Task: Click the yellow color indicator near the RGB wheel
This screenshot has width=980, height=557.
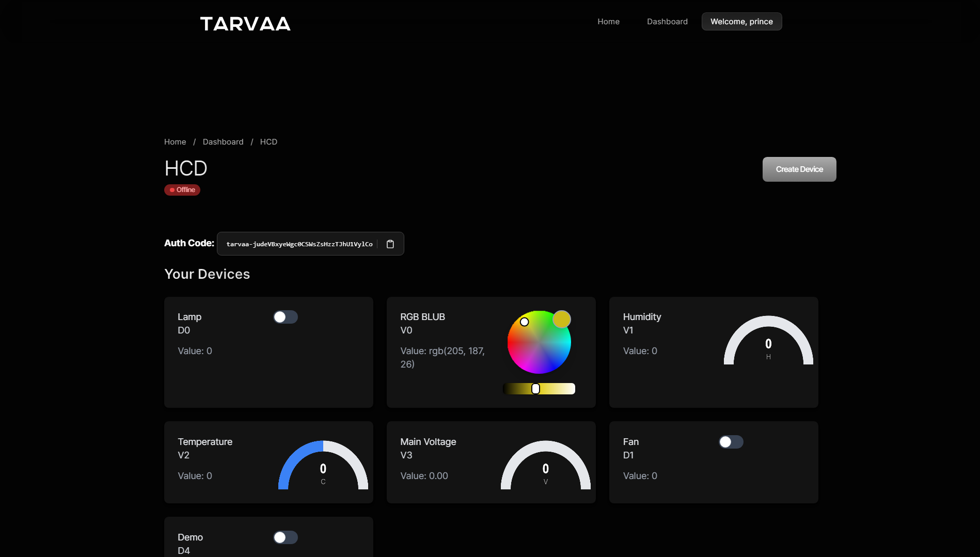Action: point(562,319)
